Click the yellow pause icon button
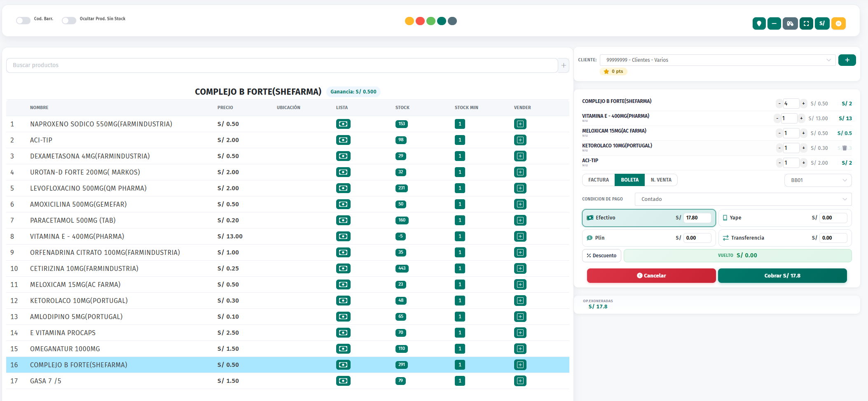Viewport: 868px width, 401px height. (x=838, y=23)
